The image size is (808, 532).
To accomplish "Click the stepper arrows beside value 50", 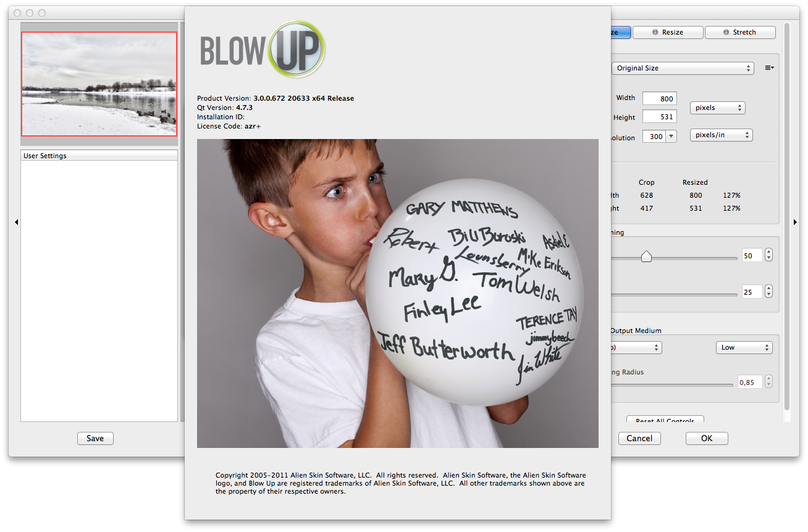I will [x=768, y=255].
